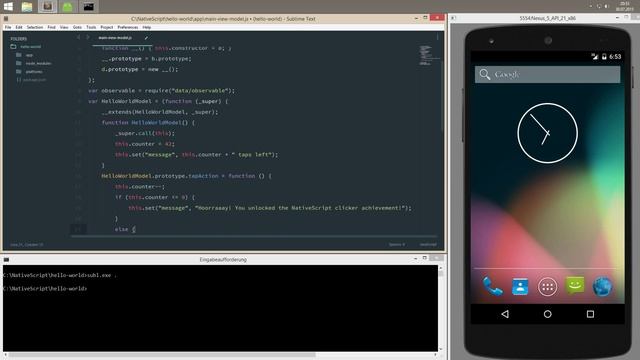
Task: Expand the app folder in sidebar
Action: 25,55
